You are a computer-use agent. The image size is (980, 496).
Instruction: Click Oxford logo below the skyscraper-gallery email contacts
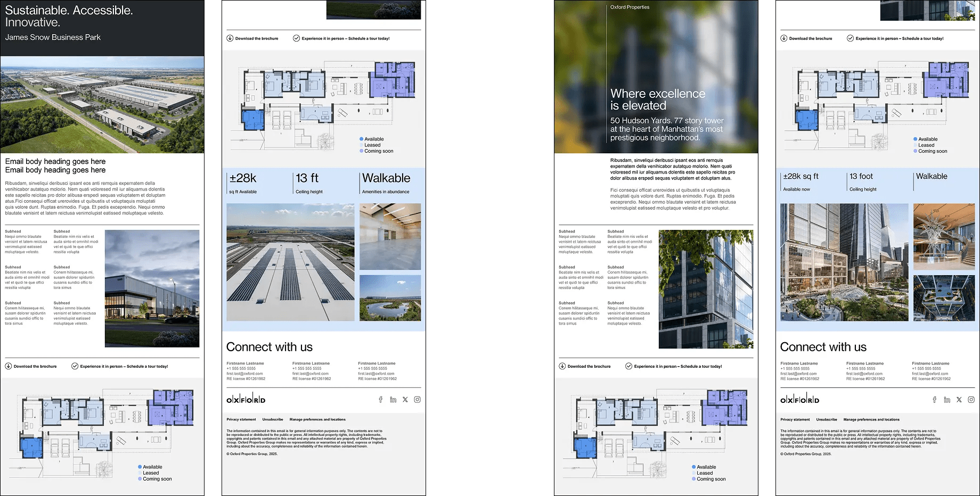(799, 400)
